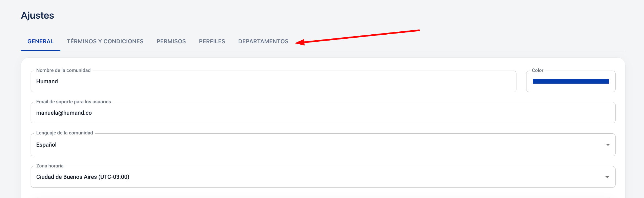
Task: Click the 'Humand' text in name field
Action: [47, 81]
